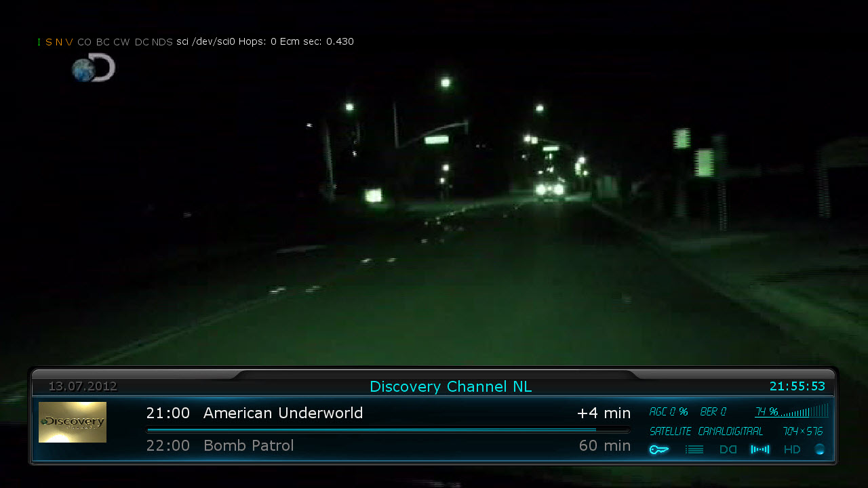Viewport: 868px width, 488px height.
Task: Click the widescreen format icon
Action: [x=759, y=449]
